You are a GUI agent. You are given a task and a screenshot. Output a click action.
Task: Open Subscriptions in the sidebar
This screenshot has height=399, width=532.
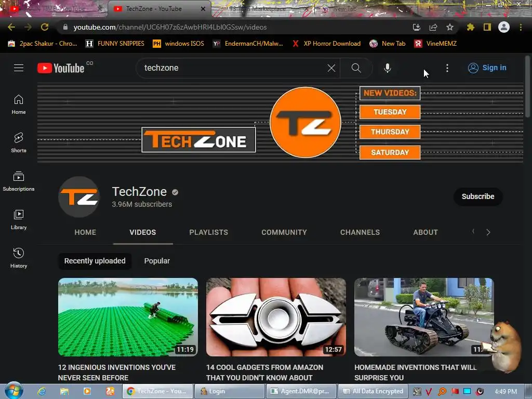19,181
